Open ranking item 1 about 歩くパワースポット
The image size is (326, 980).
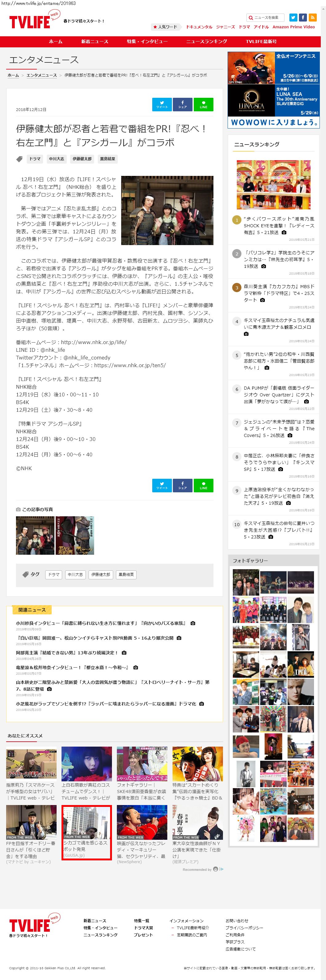coord(279,226)
